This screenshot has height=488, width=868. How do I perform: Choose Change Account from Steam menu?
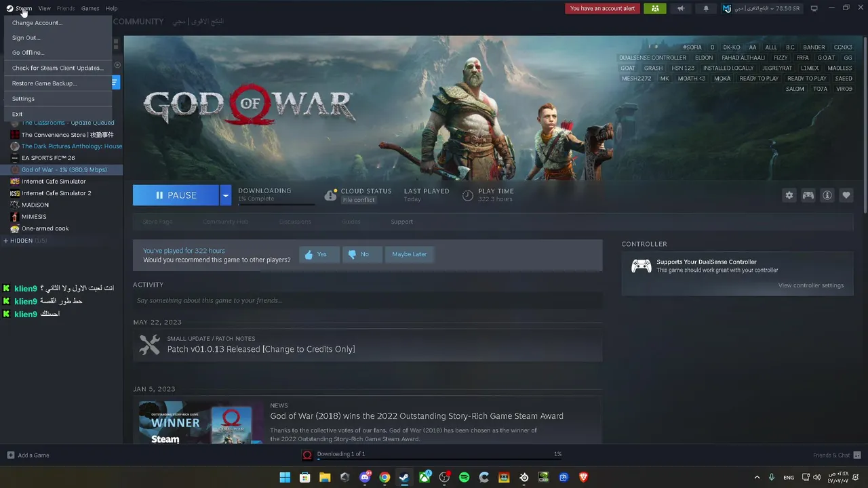click(58, 23)
